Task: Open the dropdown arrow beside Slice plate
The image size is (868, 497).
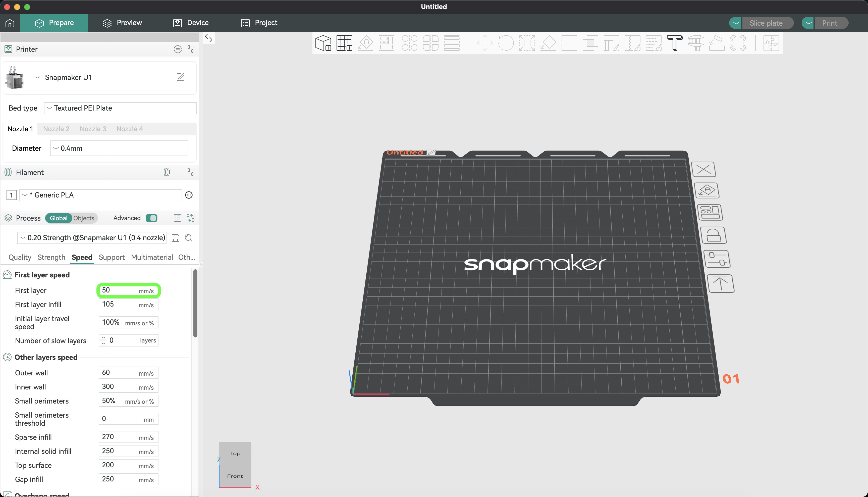Action: point(736,23)
